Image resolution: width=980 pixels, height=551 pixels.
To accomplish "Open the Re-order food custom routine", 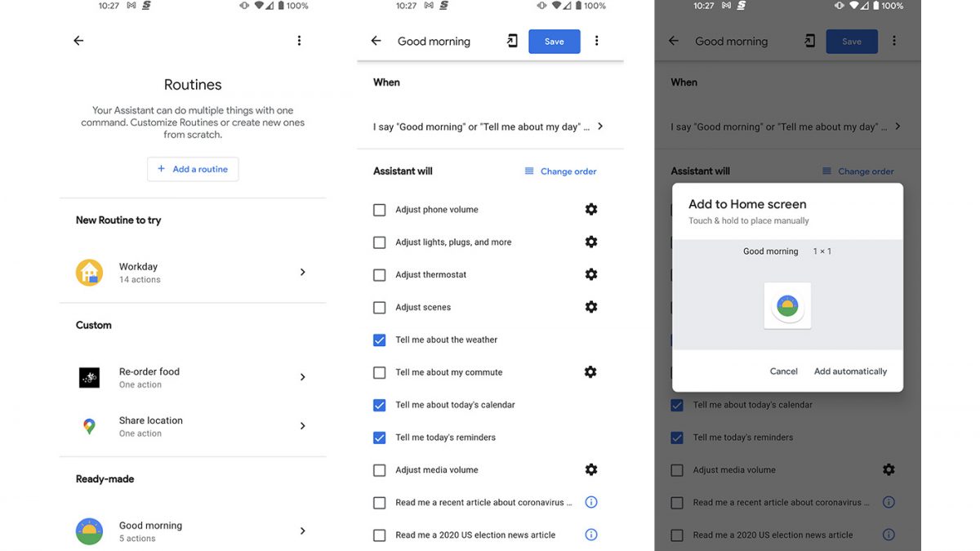I will pos(149,377).
